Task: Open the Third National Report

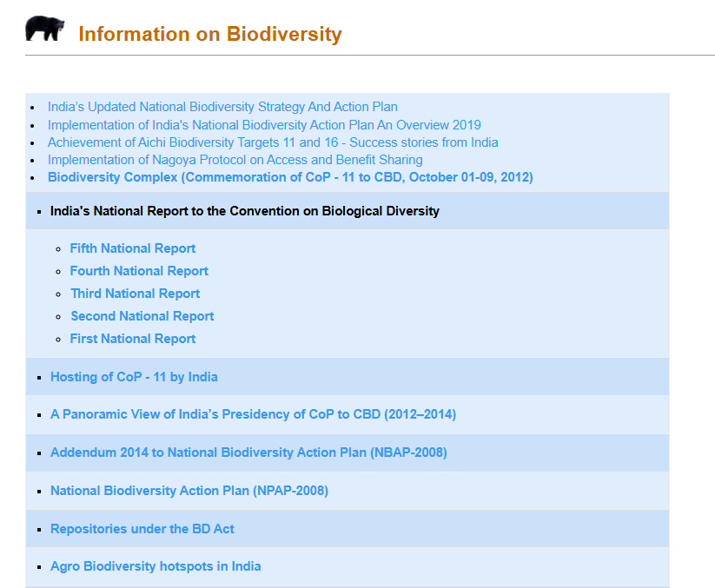Action: point(136,294)
